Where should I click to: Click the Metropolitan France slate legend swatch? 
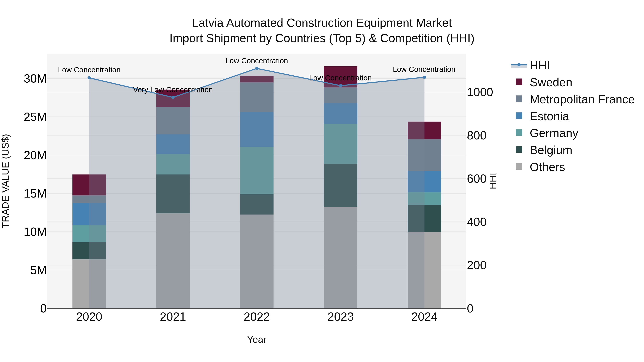(519, 99)
